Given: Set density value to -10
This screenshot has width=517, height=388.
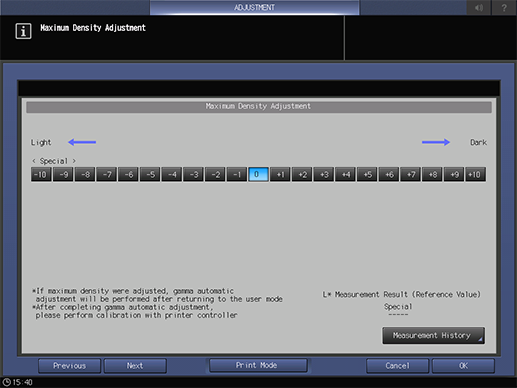Looking at the screenshot, I should (x=41, y=174).
